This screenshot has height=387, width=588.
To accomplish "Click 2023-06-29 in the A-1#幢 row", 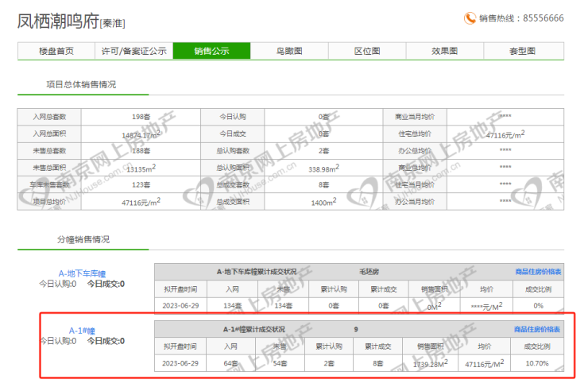I will (x=180, y=363).
